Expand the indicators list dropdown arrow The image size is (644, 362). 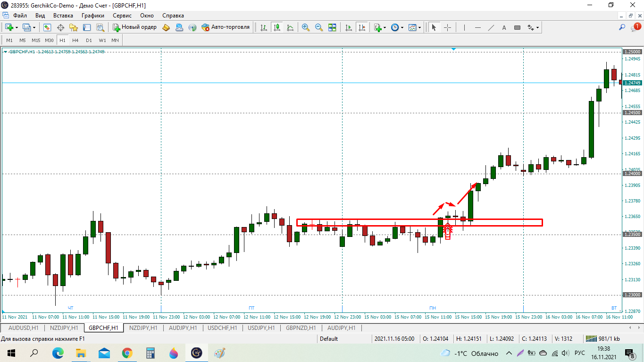tap(385, 27)
